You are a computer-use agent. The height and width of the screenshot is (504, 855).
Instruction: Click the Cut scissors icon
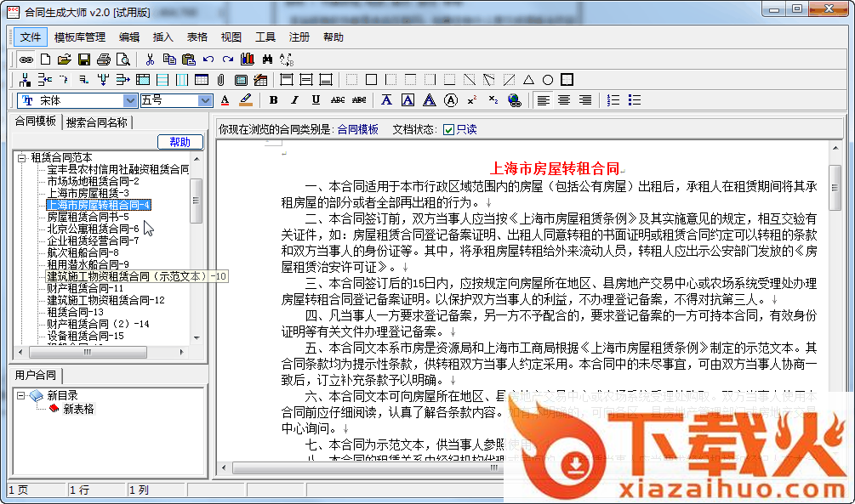coord(150,59)
